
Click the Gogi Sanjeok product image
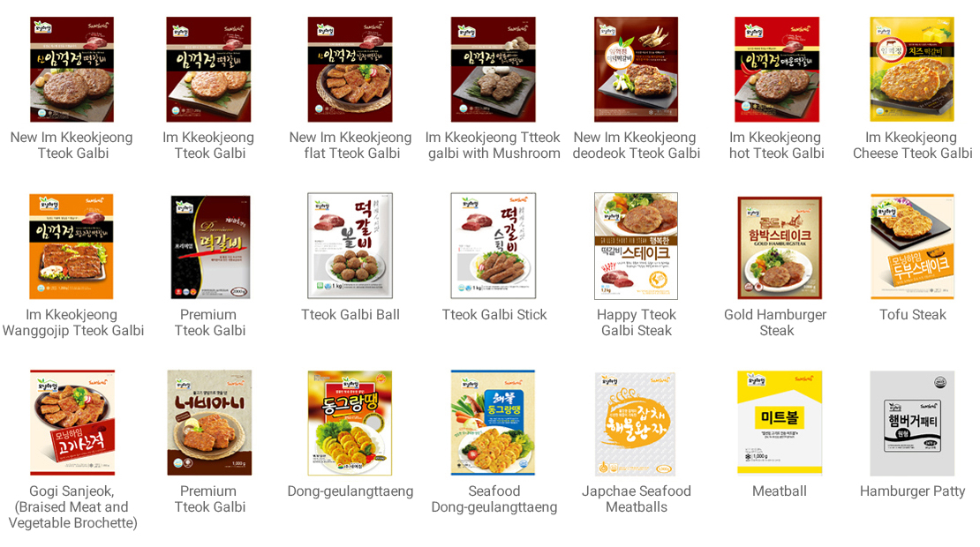[72, 423]
